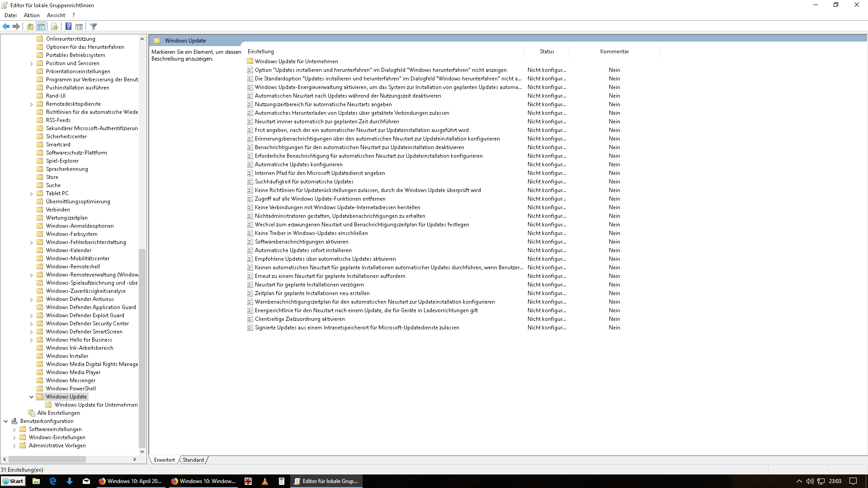The width and height of the screenshot is (868, 488).
Task: Open the ? help menu
Action: click(73, 15)
